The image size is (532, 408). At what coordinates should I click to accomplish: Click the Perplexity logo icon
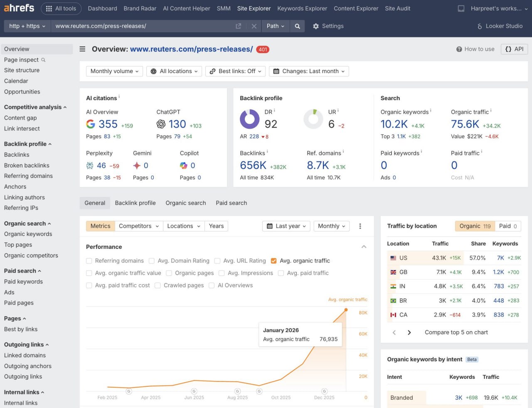pos(90,165)
